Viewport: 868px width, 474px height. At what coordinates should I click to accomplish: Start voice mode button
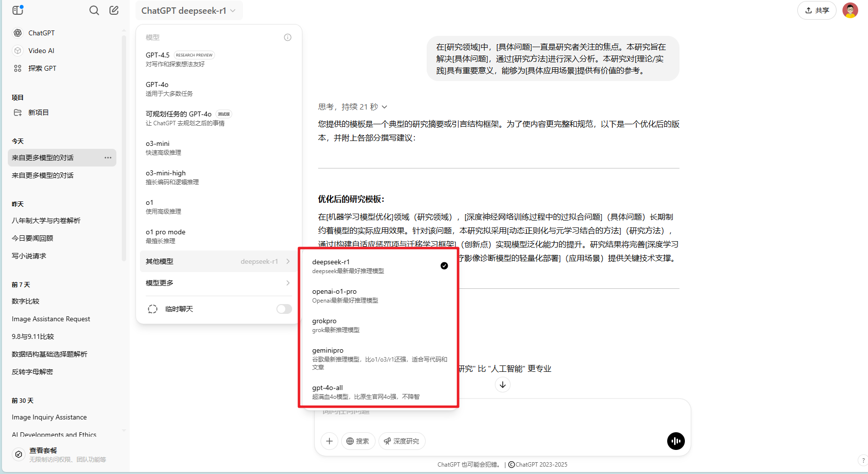pyautogui.click(x=676, y=441)
